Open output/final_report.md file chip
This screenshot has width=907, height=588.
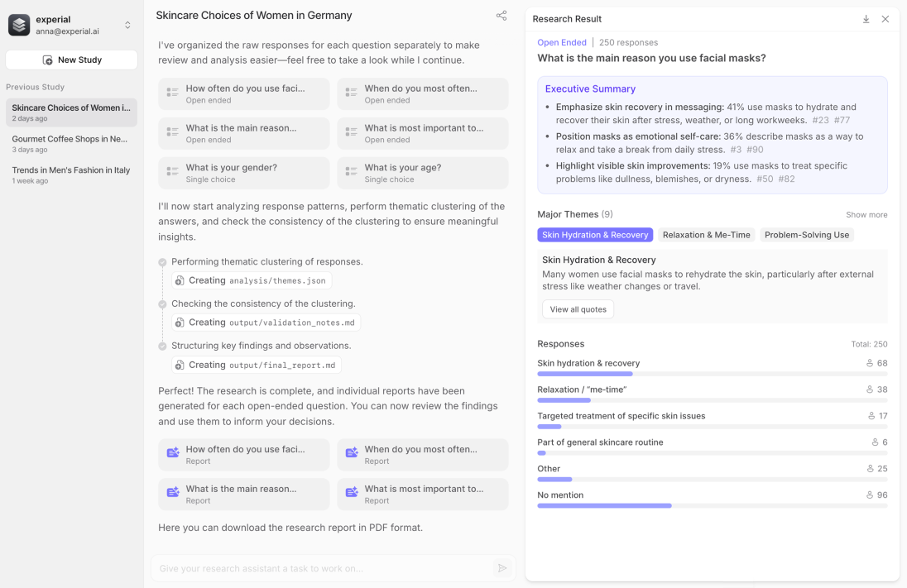coord(257,365)
